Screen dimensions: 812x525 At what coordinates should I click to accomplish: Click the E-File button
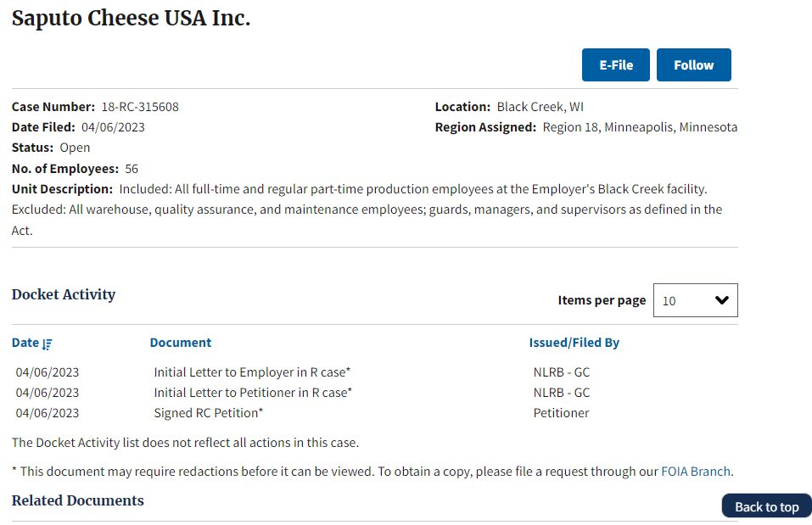pyautogui.click(x=615, y=64)
